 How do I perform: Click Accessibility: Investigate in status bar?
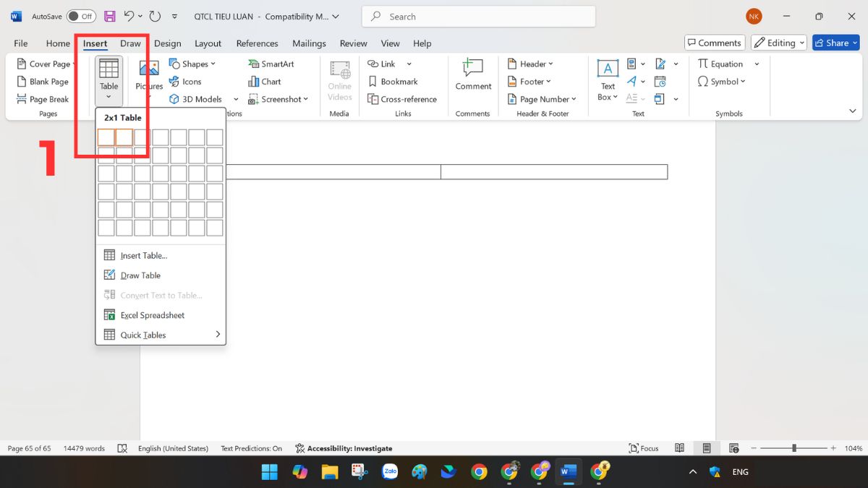(344, 448)
